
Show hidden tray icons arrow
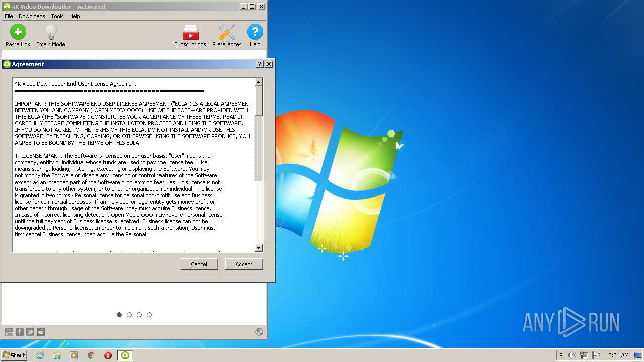[561, 355]
